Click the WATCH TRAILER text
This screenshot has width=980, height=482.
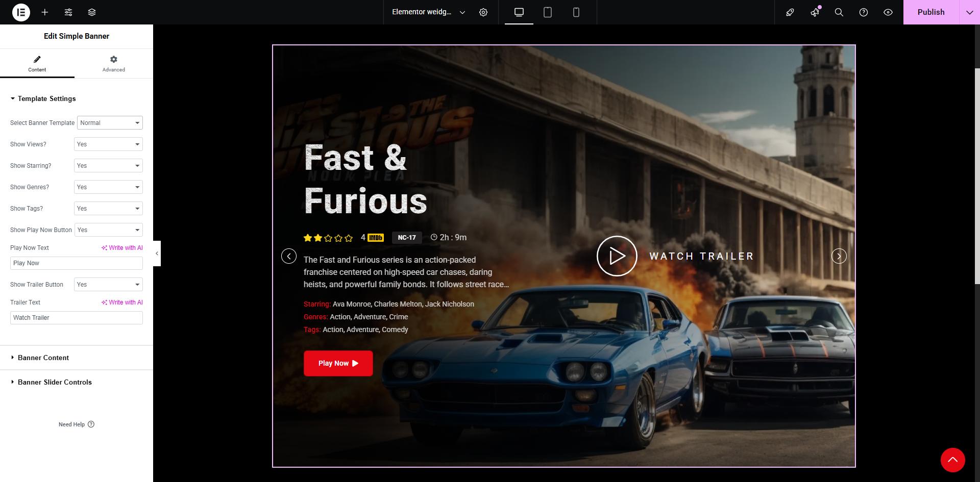pos(701,256)
